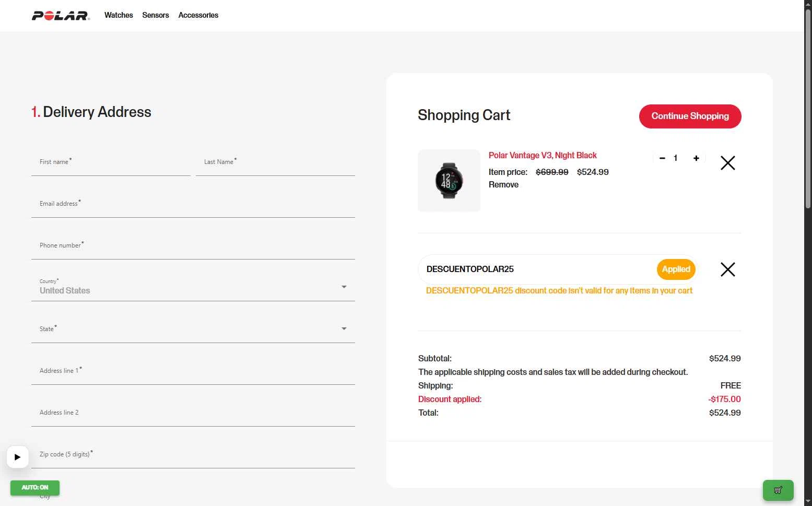
Task: Click the Delivery Address heading
Action: click(91, 112)
